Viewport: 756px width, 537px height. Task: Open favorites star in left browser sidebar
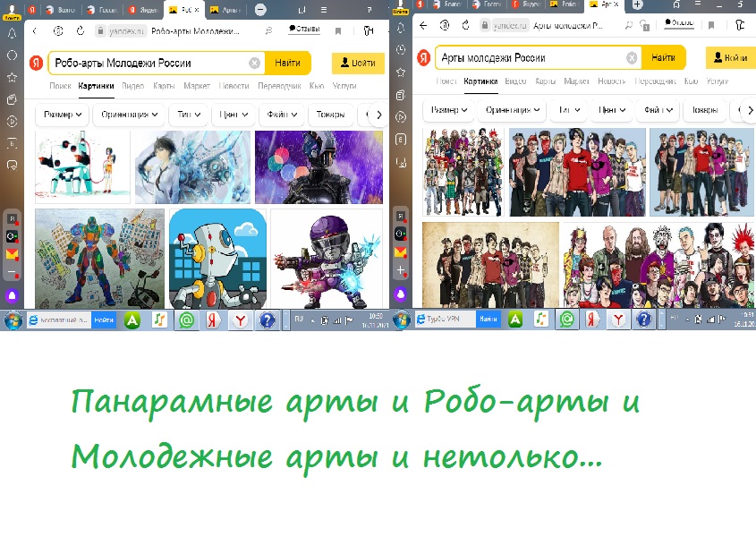tap(12, 77)
